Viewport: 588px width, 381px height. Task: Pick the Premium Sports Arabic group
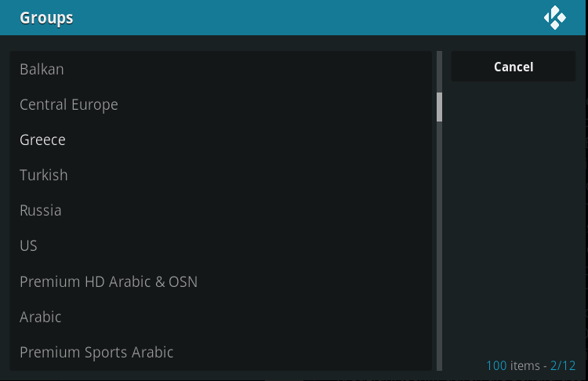(x=221, y=352)
